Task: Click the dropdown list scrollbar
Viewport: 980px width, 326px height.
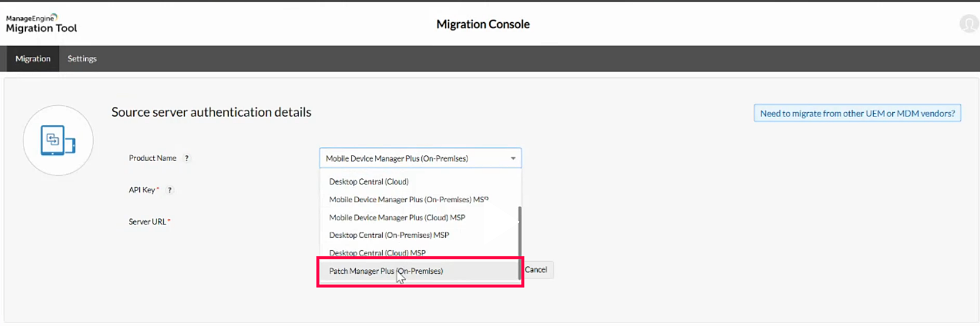Action: (520, 243)
